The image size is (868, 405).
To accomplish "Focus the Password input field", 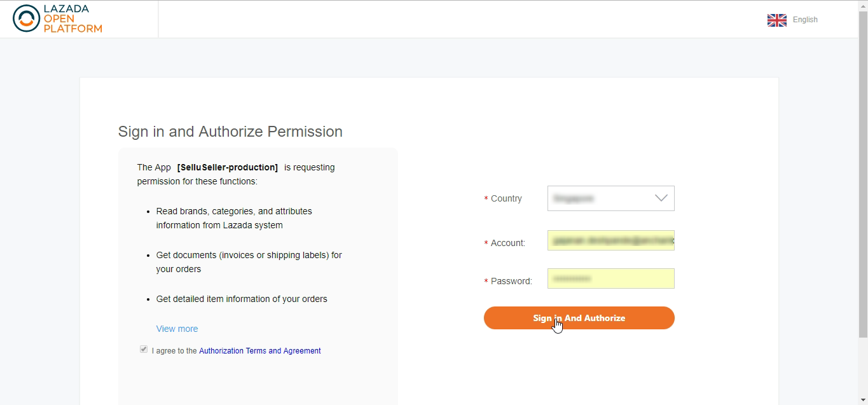I will click(x=610, y=278).
